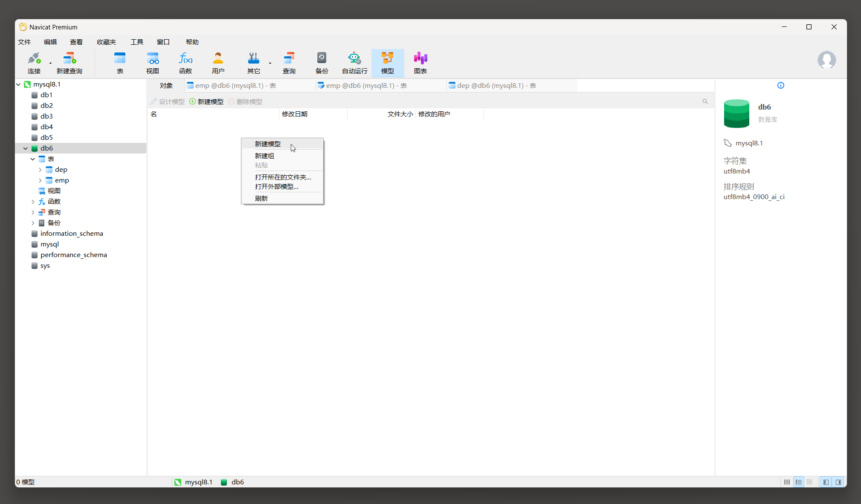Switch to grid icon view
The width and height of the screenshot is (861, 504).
[787, 482]
